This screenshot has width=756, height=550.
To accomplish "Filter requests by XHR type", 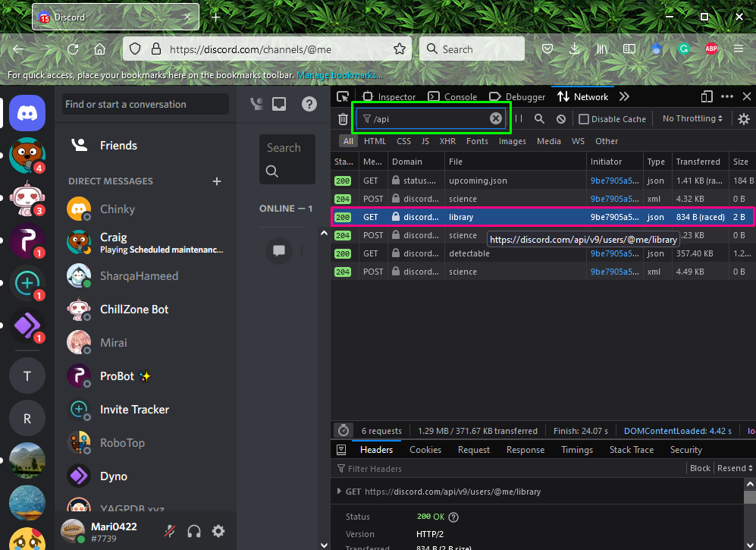I will coord(447,141).
